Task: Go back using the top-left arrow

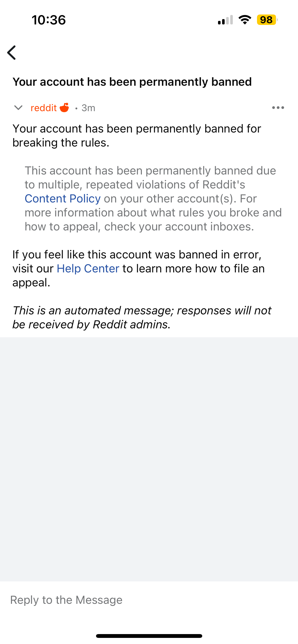Action: pos(12,53)
